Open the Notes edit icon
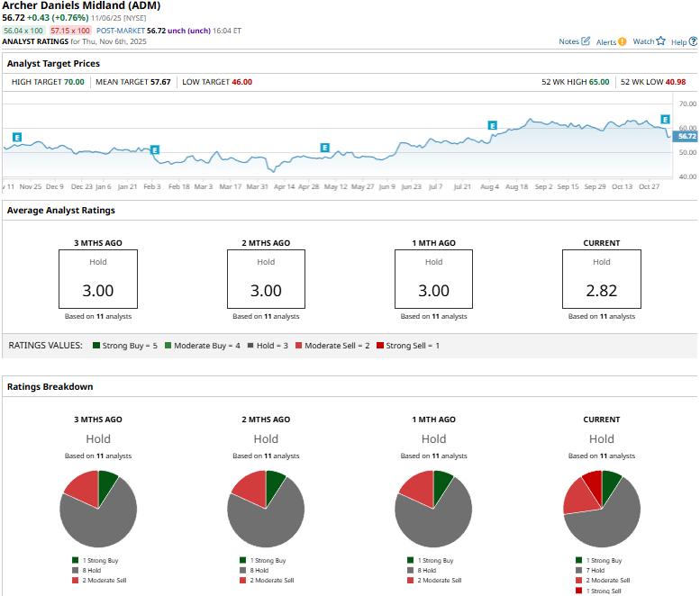Screen dimensions: 700x596 click(x=586, y=41)
